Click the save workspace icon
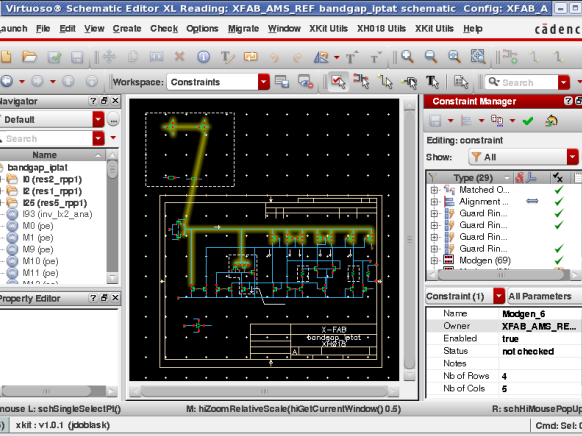 (282, 82)
